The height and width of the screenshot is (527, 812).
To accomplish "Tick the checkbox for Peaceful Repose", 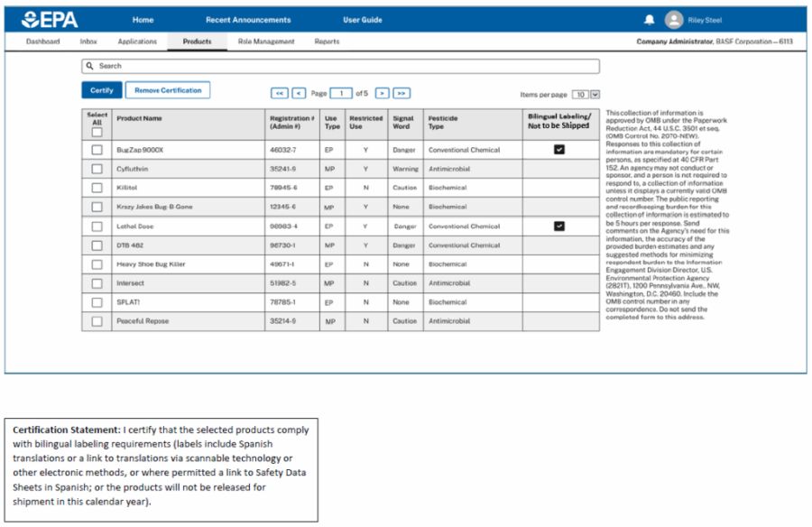I will 97,321.
